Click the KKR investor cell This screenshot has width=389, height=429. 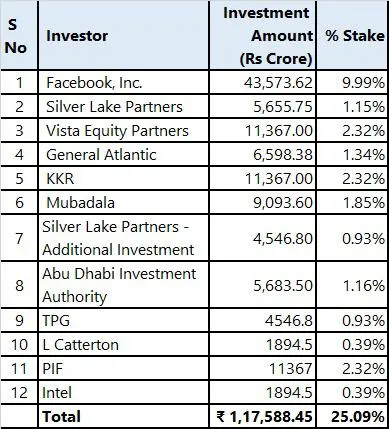click(124, 178)
